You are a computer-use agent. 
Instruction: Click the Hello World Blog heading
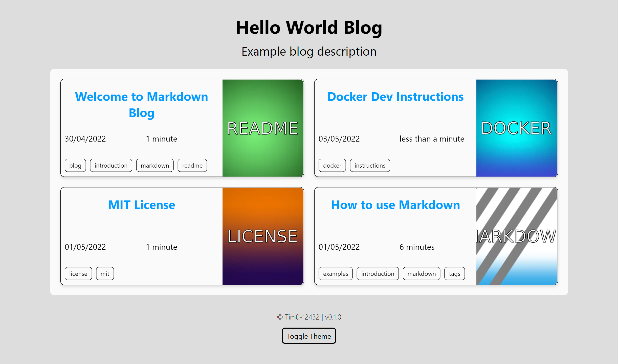(309, 27)
